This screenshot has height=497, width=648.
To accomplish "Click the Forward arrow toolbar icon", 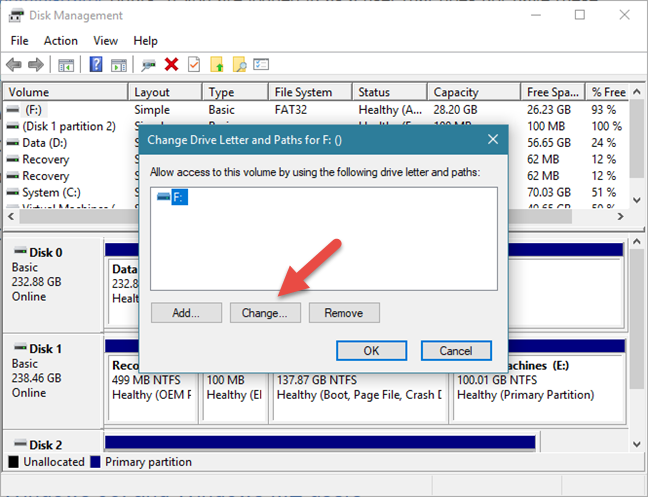I will tap(36, 65).
